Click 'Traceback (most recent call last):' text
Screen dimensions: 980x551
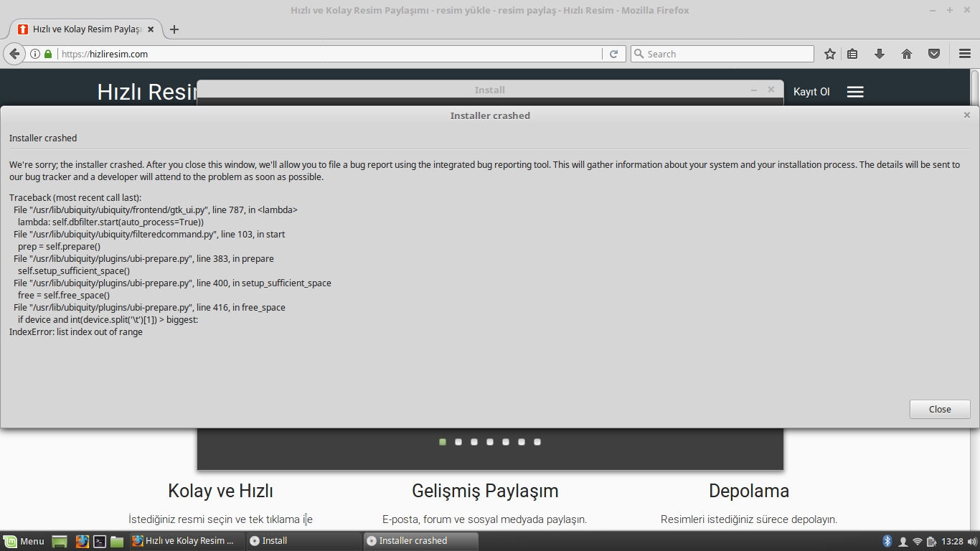75,197
